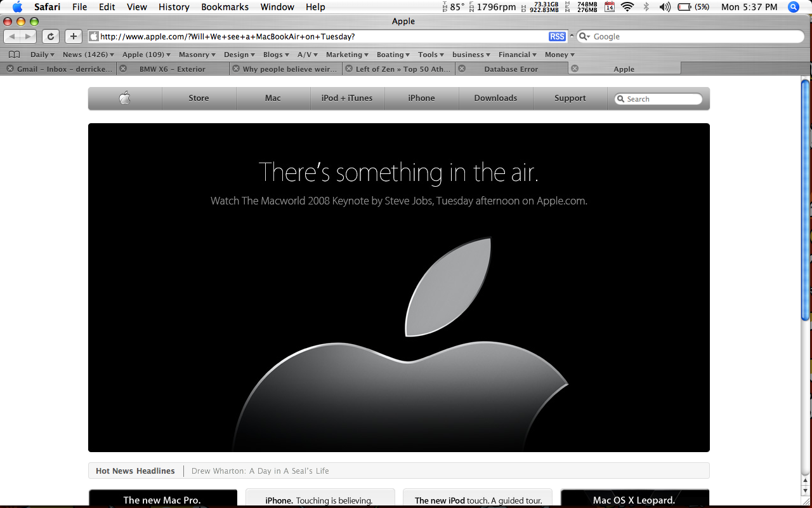
Task: Expand the A/V bookmarks folder
Action: pyautogui.click(x=308, y=55)
